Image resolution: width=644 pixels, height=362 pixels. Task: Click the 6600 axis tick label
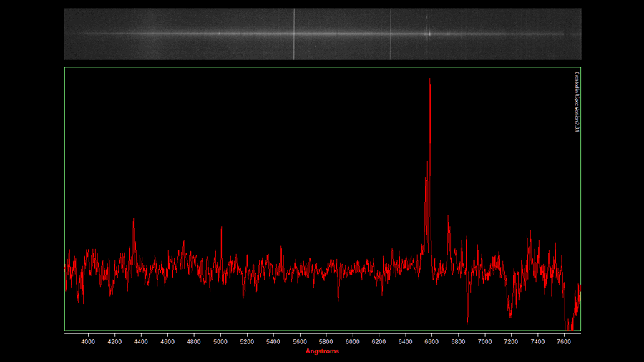point(431,341)
